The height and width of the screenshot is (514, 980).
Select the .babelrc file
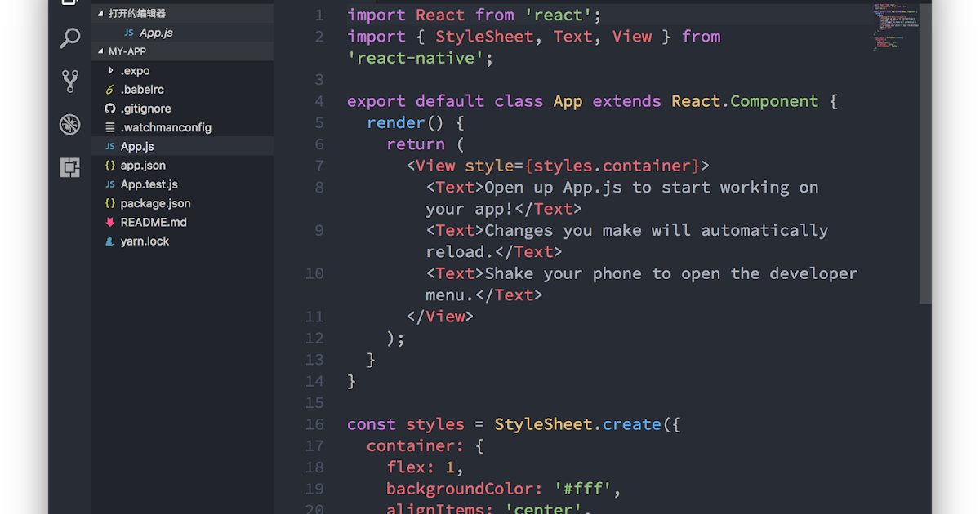pyautogui.click(x=139, y=89)
